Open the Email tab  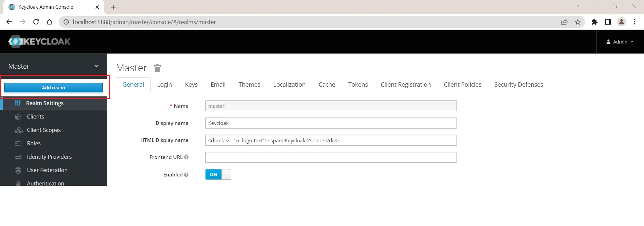coord(218,85)
